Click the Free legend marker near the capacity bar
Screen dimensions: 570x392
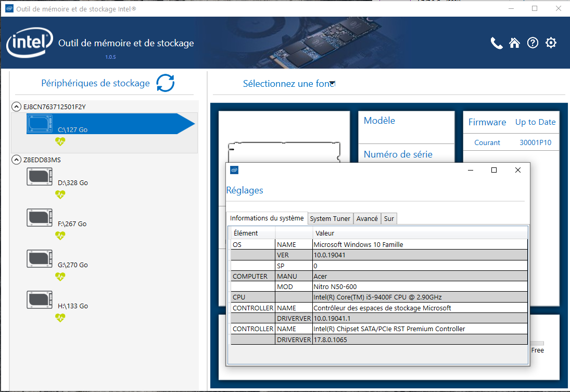click(x=537, y=350)
